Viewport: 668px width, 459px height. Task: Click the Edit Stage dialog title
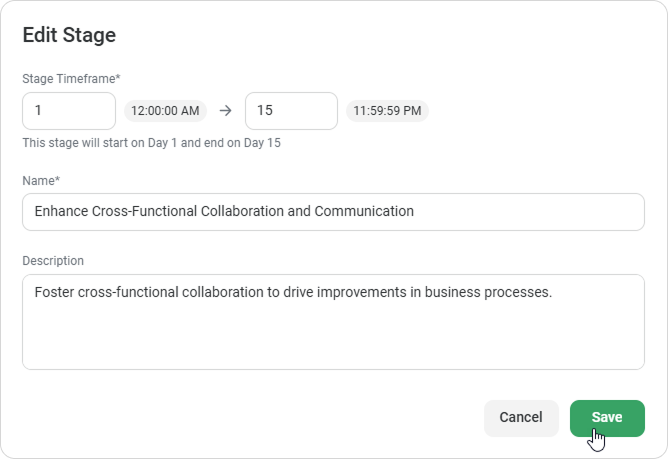(70, 36)
